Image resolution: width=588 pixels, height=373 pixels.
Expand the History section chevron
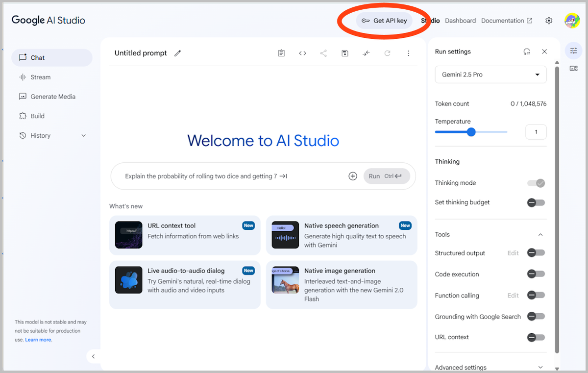click(83, 136)
